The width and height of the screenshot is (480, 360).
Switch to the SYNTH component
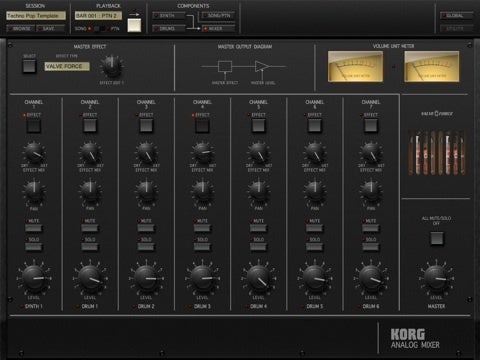coord(169,16)
